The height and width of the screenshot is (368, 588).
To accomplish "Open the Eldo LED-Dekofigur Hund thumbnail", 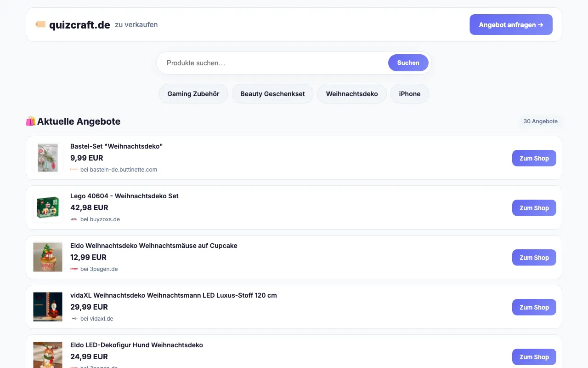I will (x=48, y=355).
